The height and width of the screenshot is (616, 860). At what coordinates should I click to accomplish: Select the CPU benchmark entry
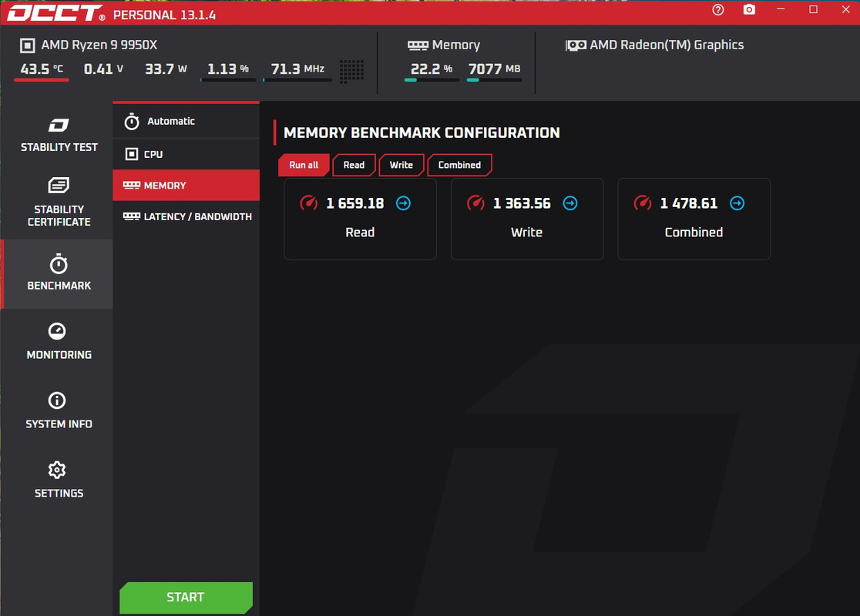click(186, 154)
